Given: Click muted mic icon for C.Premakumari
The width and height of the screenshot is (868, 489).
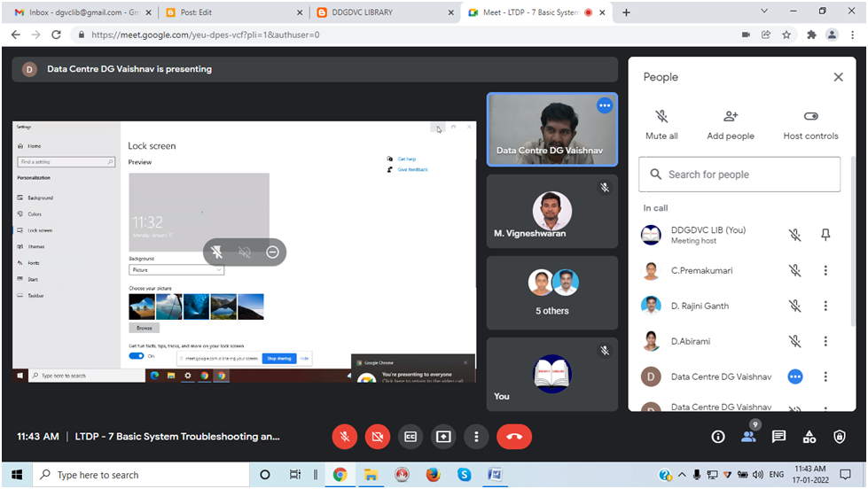Looking at the screenshot, I should tap(795, 270).
